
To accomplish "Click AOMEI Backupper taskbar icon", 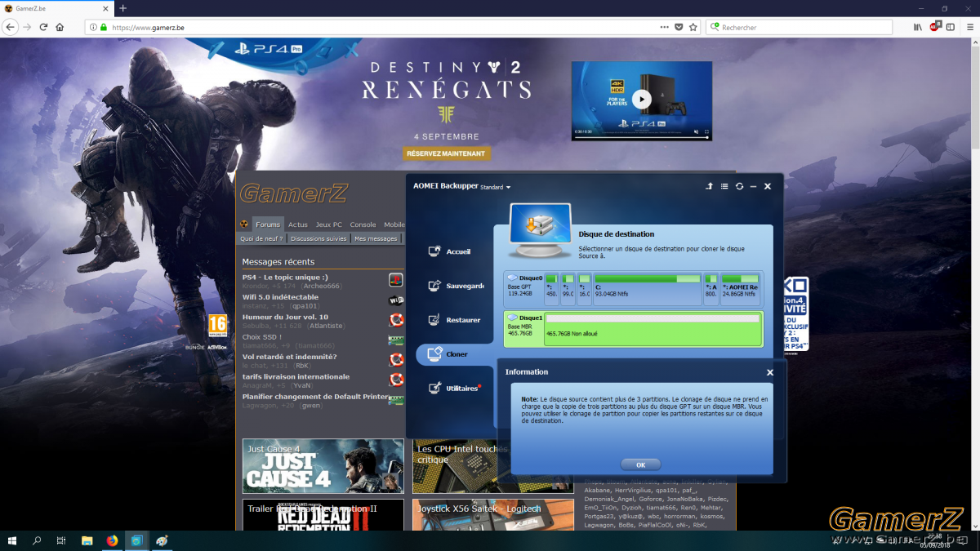I will click(137, 540).
